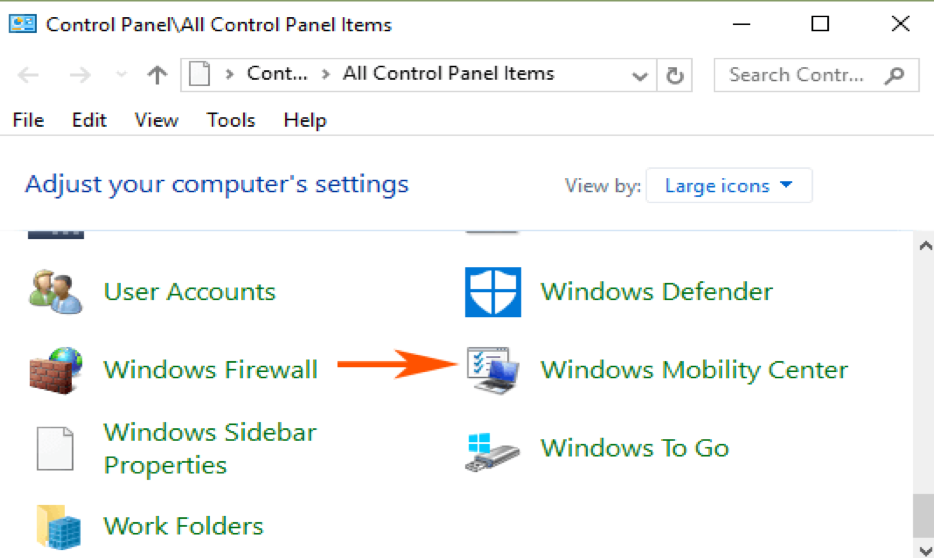
Task: Click the Windows Mobility Center laptop icon
Action: (493, 370)
